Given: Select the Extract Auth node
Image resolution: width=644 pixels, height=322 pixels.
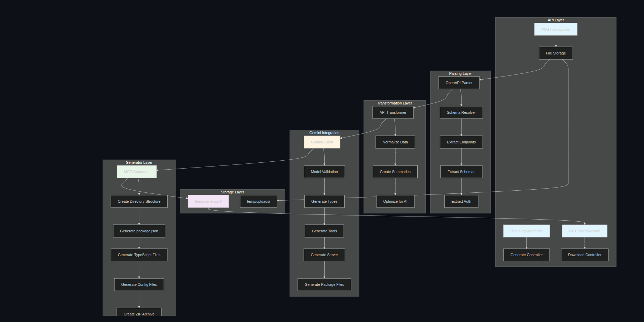Looking at the screenshot, I should click(461, 201).
